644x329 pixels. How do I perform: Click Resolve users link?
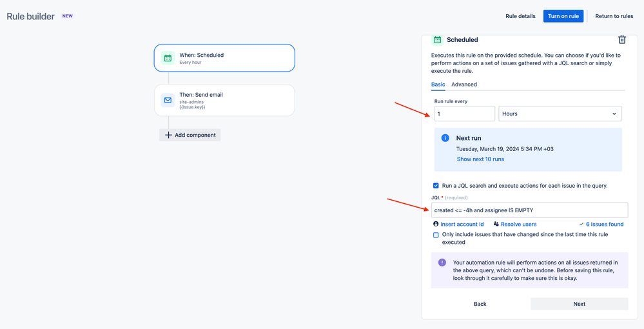pyautogui.click(x=518, y=224)
